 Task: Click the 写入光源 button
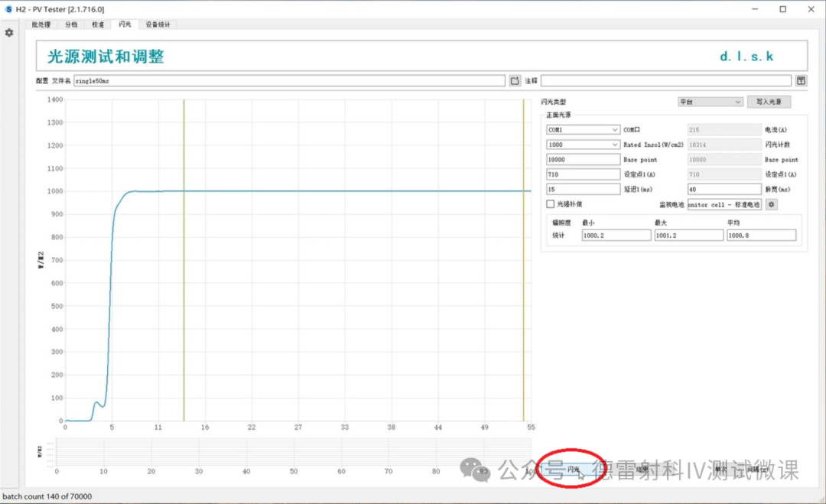[769, 102]
